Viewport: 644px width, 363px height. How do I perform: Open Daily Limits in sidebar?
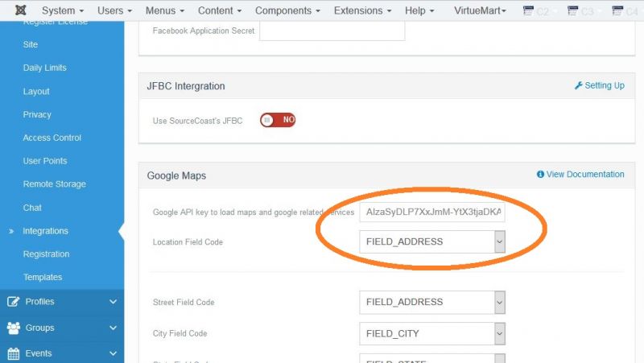click(45, 68)
